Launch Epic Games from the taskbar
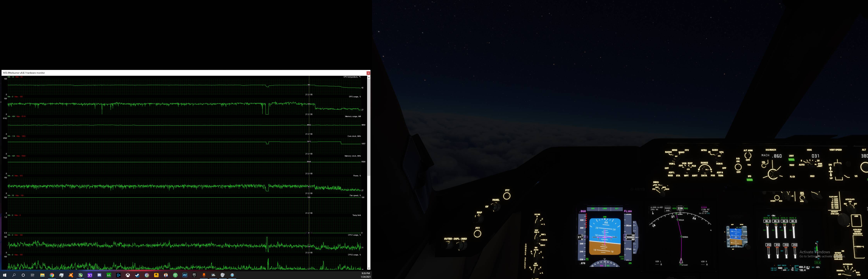 (x=194, y=275)
